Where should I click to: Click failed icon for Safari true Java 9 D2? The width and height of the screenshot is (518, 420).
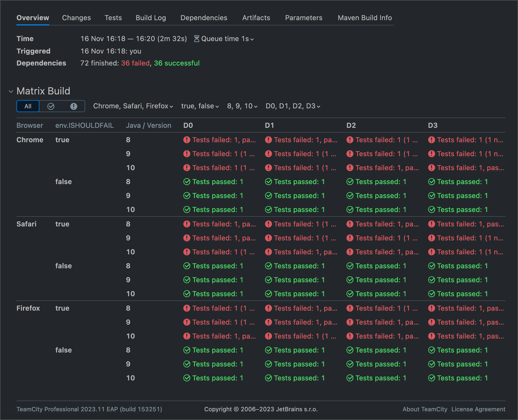(x=350, y=238)
